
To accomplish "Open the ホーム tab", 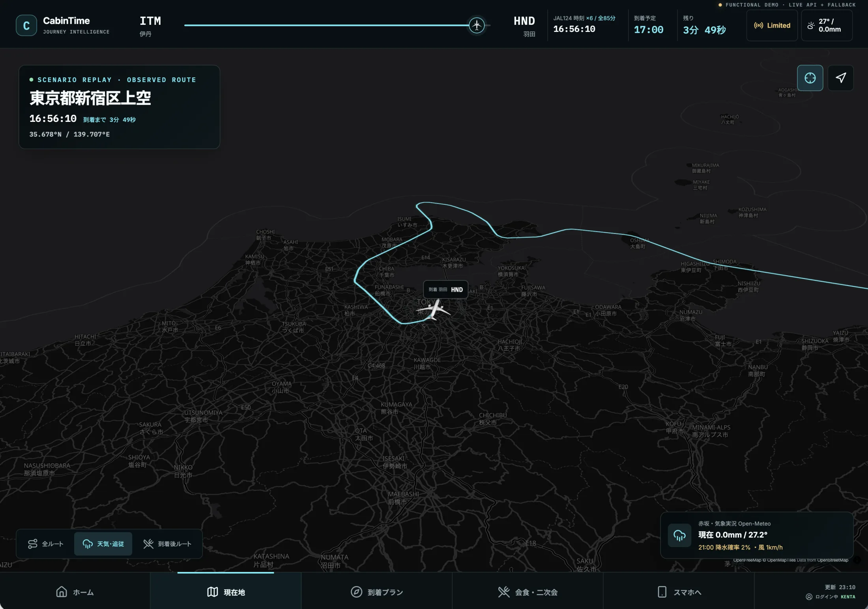I will (x=75, y=592).
